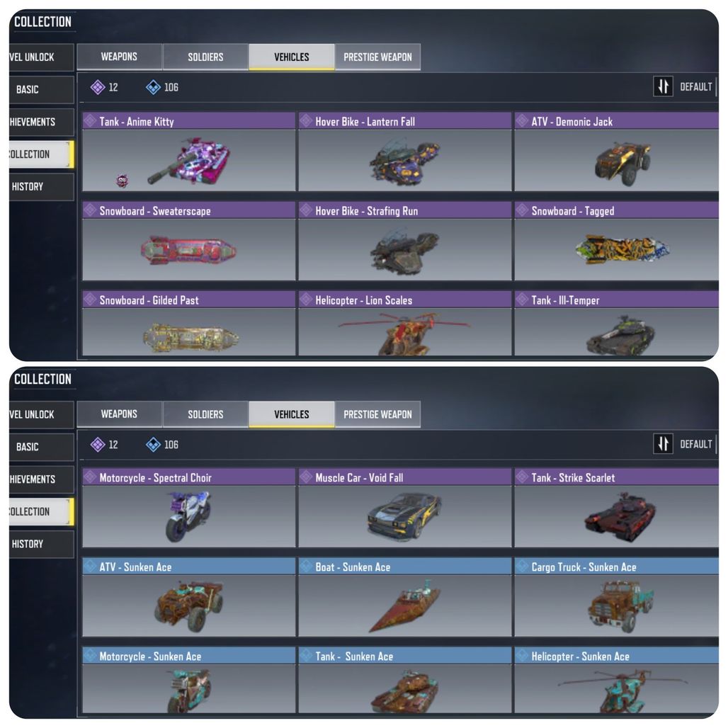Select the Helicopter - Lion Scales skin
The image size is (728, 728).
405,324
